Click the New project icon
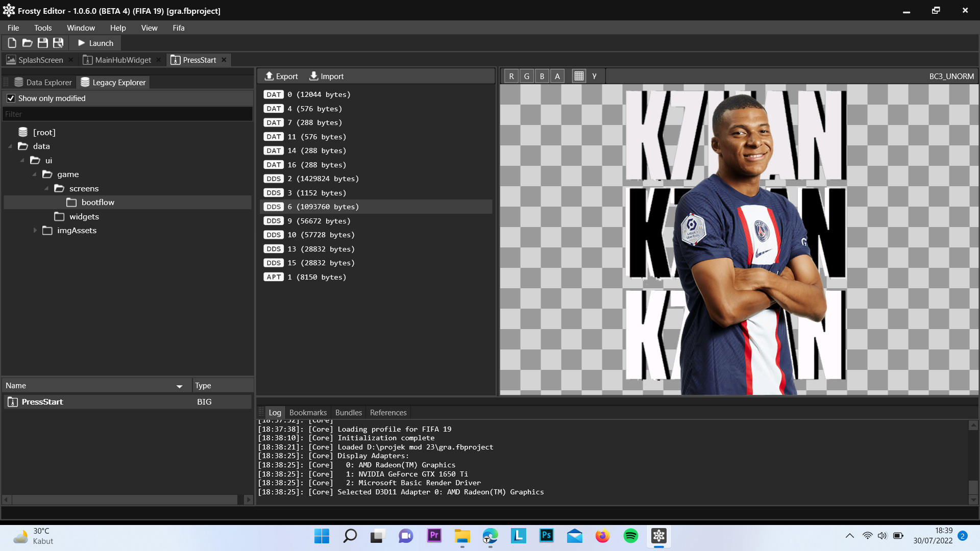Screen dimensions: 980x551 point(12,43)
